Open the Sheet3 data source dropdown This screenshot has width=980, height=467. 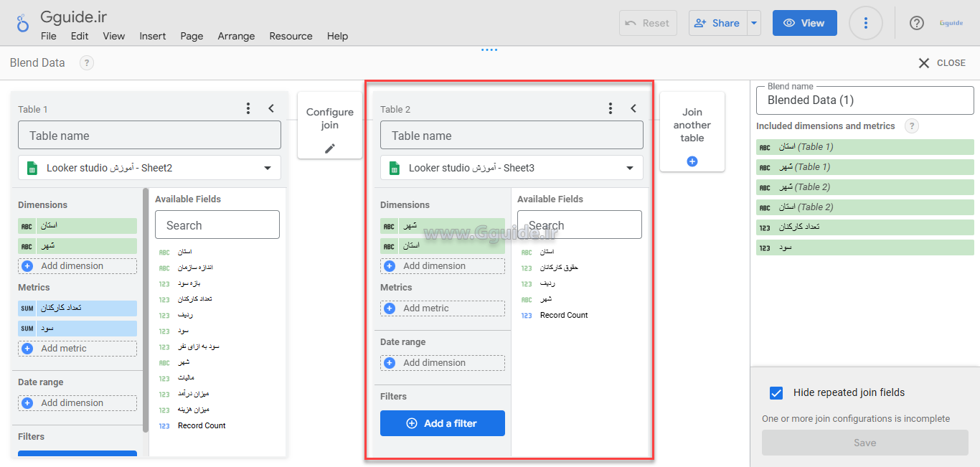630,168
